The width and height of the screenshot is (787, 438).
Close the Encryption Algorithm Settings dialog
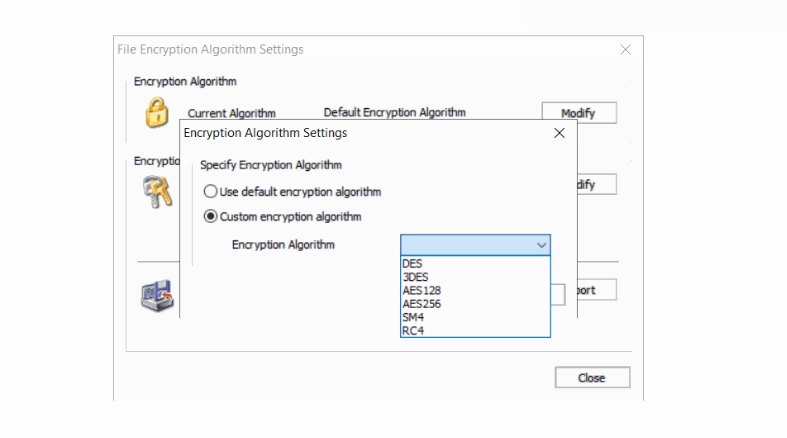(x=559, y=133)
